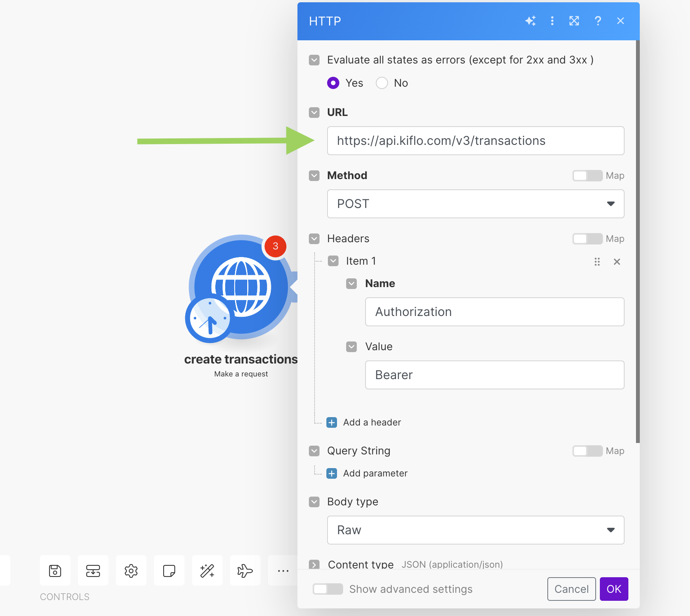This screenshot has width=690, height=616.
Task: Open the POST method dropdown
Action: pos(475,204)
